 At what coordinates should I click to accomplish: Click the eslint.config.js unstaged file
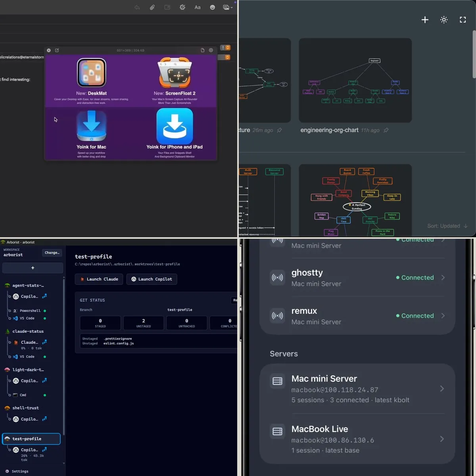(119, 344)
